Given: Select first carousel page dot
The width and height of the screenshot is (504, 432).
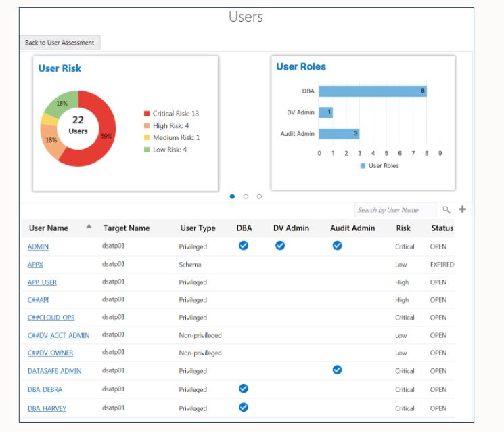Looking at the screenshot, I should [232, 196].
